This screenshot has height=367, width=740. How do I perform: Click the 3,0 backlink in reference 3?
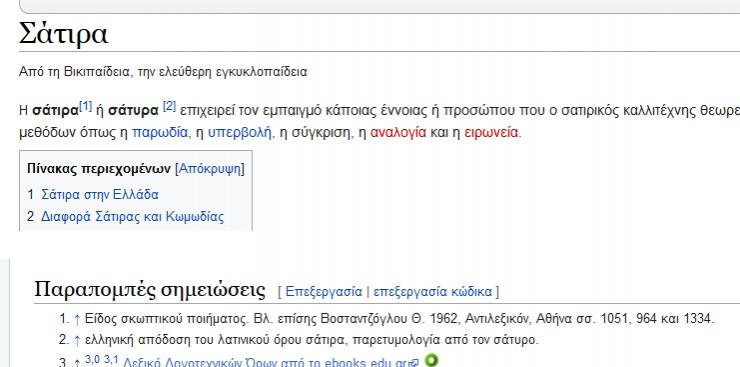click(x=92, y=359)
